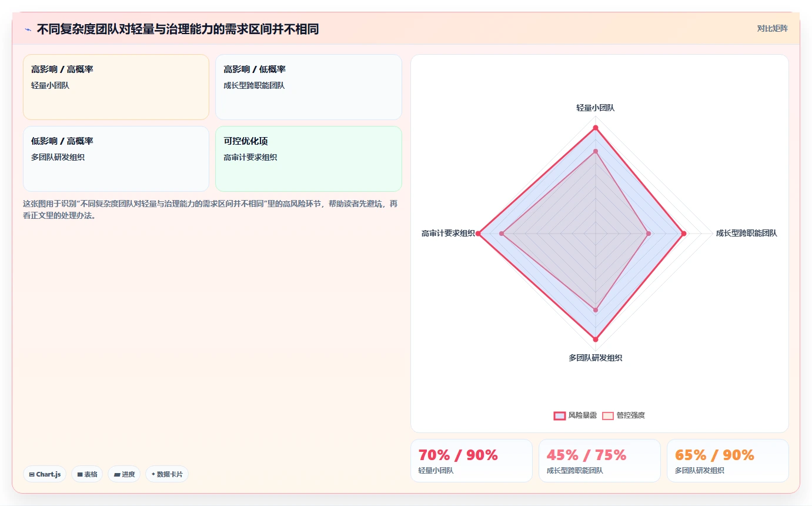Screen dimensions: 812x506
Task: Open the 可控优化项 green card
Action: [309, 159]
